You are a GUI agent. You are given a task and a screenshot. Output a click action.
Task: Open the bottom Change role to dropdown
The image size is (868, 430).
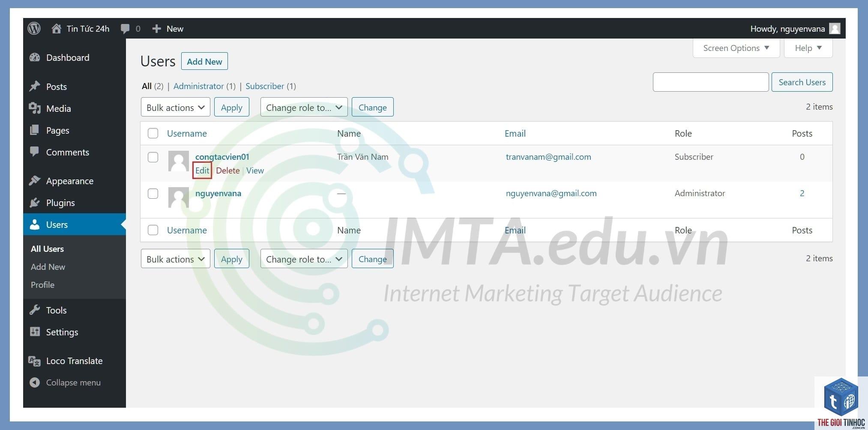[304, 259]
